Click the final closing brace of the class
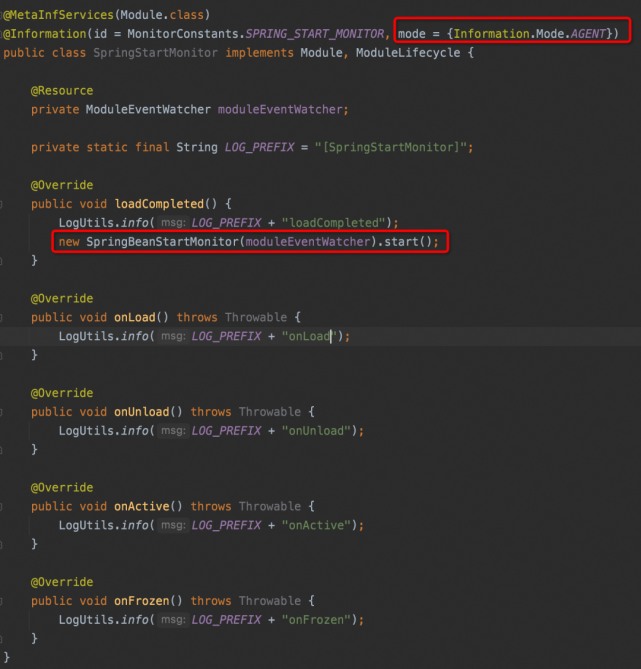 6,657
